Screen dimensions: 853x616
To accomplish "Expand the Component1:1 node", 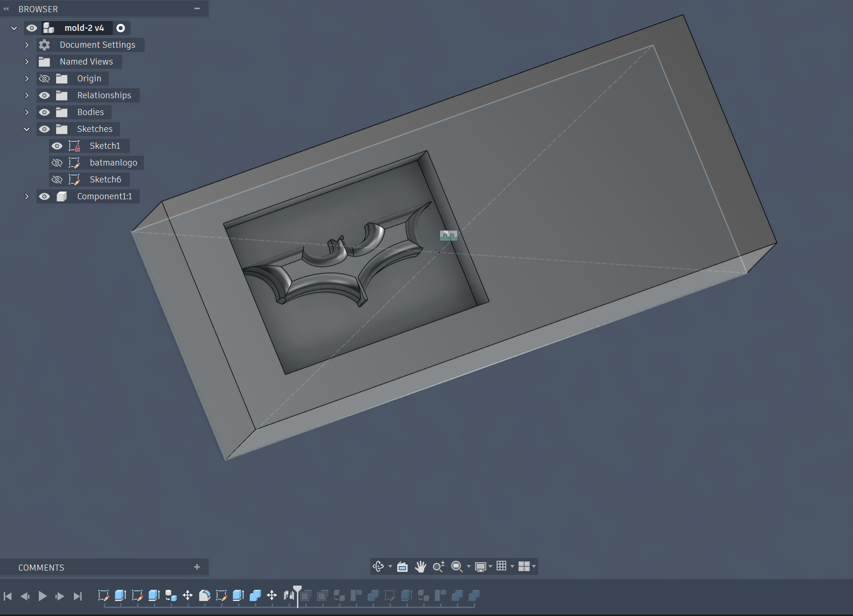I will pyautogui.click(x=27, y=196).
